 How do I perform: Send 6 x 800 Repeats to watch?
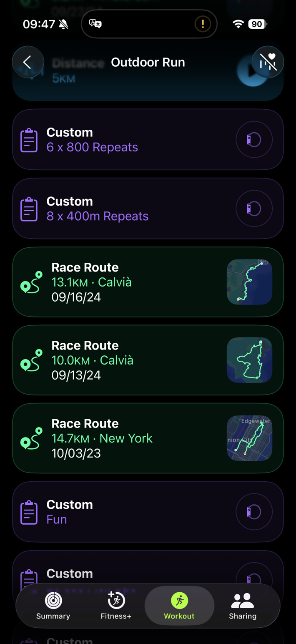pos(254,140)
